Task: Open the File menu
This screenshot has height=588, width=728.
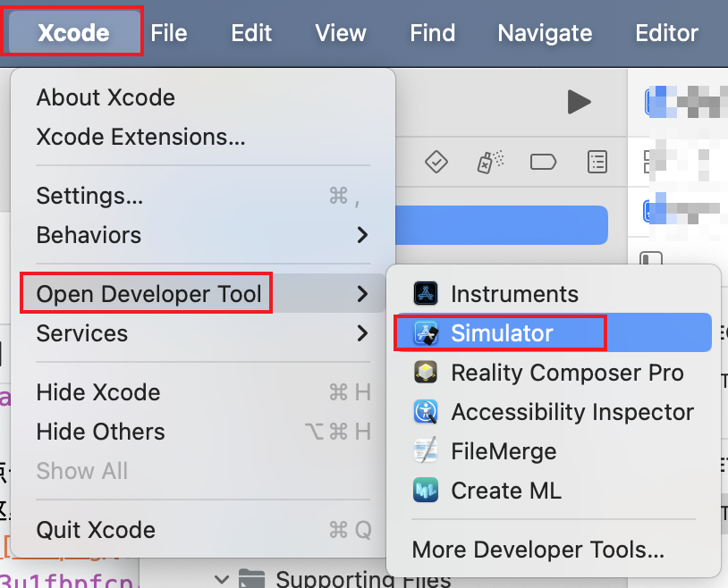Action: 169,34
